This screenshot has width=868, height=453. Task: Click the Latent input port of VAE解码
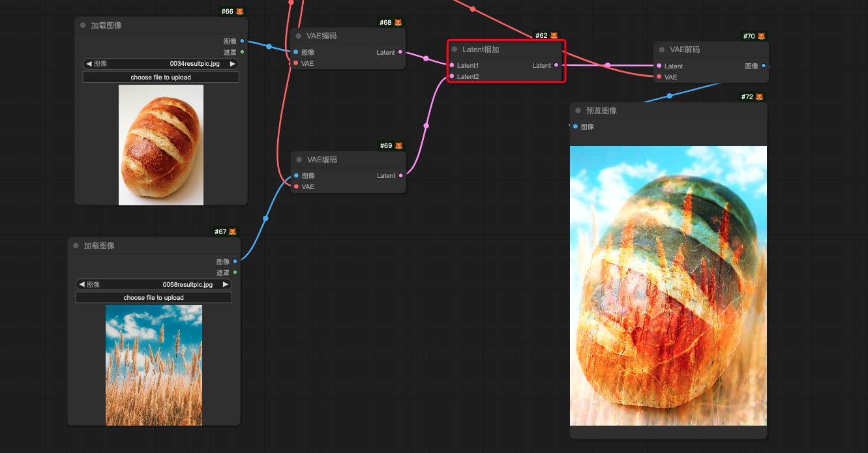click(659, 66)
